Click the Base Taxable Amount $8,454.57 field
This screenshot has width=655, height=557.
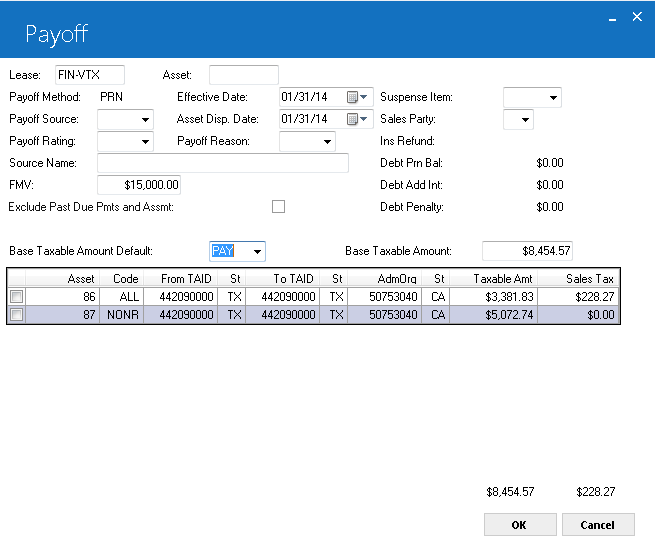click(527, 251)
